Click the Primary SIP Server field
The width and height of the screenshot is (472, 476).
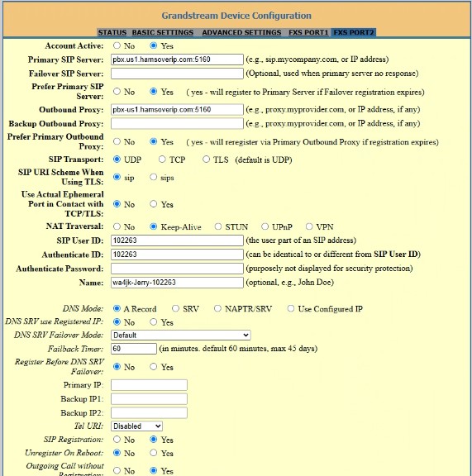coord(177,59)
